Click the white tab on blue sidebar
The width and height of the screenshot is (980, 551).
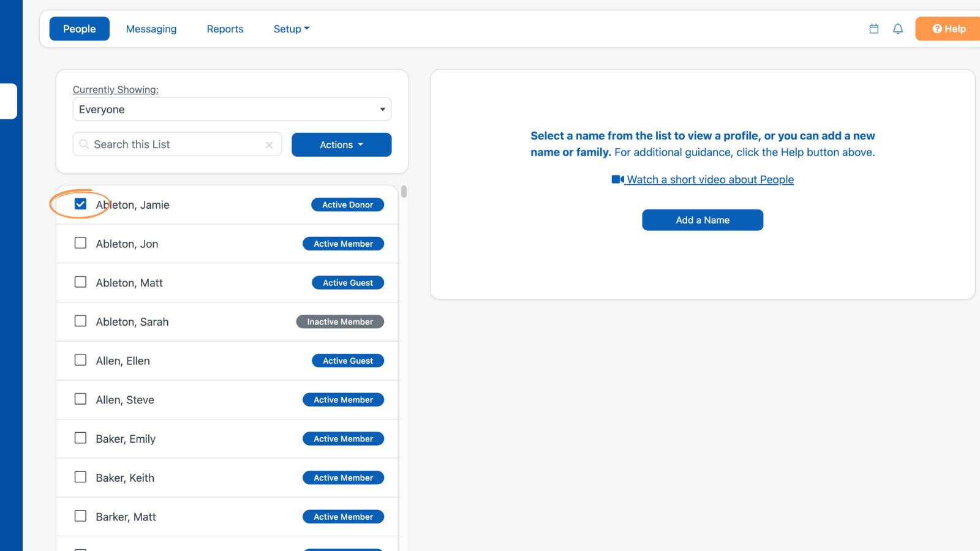point(9,101)
